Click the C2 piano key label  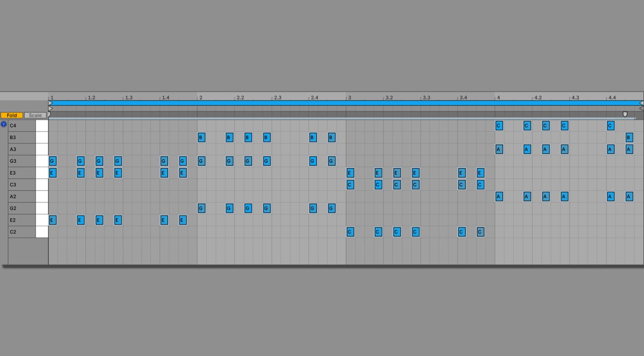pyautogui.click(x=13, y=232)
